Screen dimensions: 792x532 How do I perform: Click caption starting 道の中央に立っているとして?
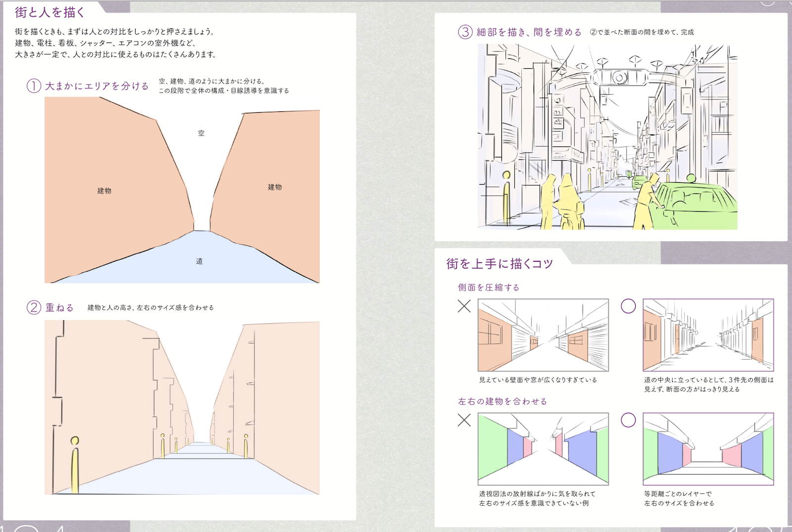click(708, 385)
